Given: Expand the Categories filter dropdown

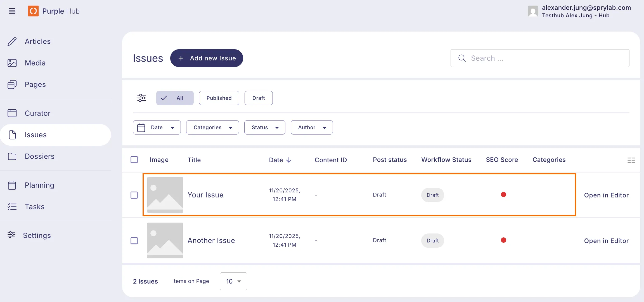Looking at the screenshot, I should (212, 128).
